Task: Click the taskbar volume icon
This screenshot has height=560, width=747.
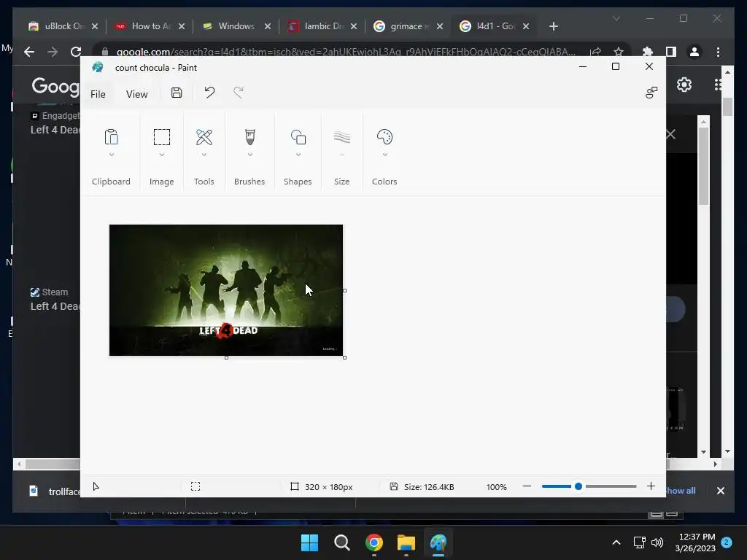Action: click(657, 542)
